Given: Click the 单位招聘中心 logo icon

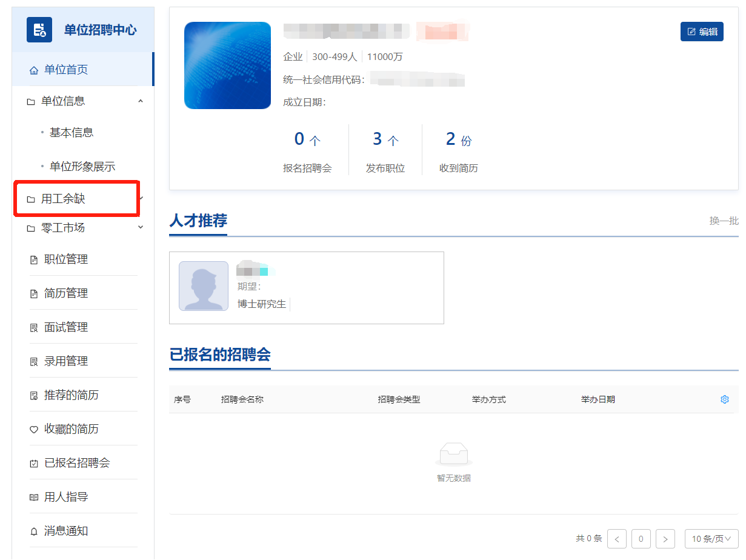Looking at the screenshot, I should click(39, 29).
